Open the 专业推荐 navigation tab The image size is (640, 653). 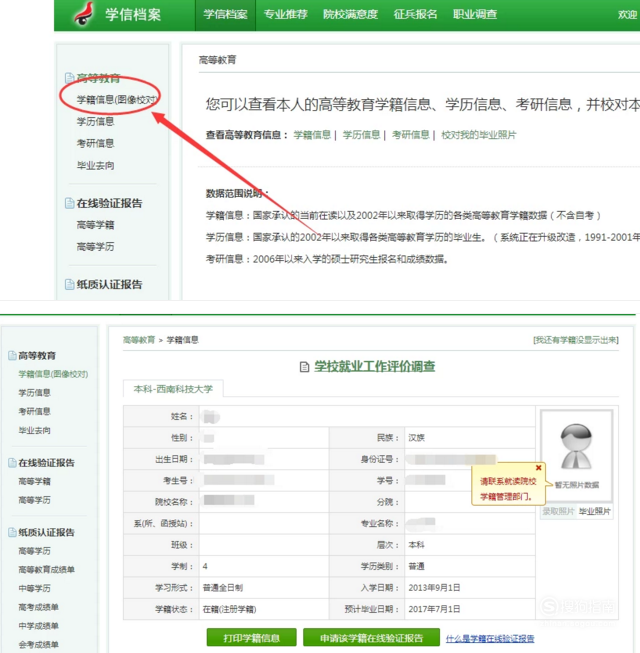pyautogui.click(x=286, y=15)
